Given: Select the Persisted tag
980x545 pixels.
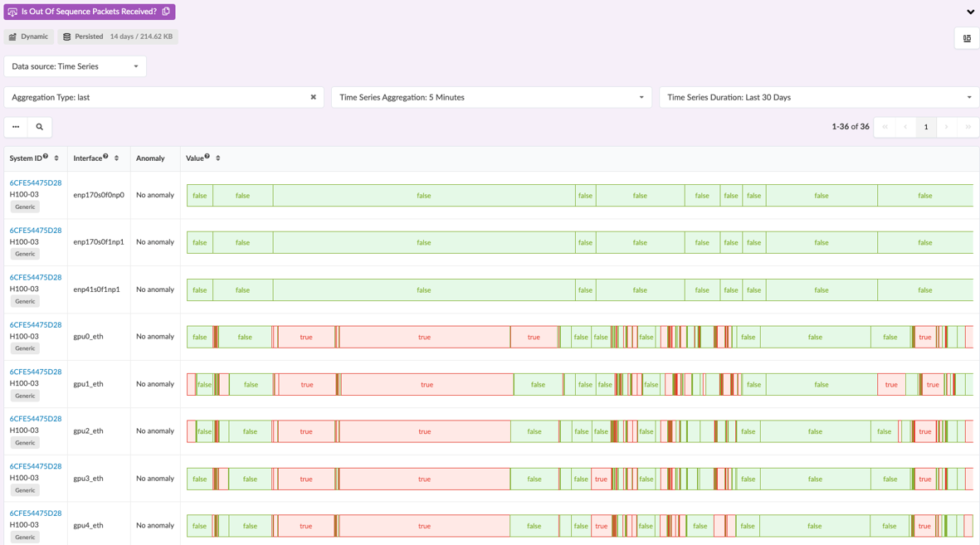Looking at the screenshot, I should (x=118, y=36).
